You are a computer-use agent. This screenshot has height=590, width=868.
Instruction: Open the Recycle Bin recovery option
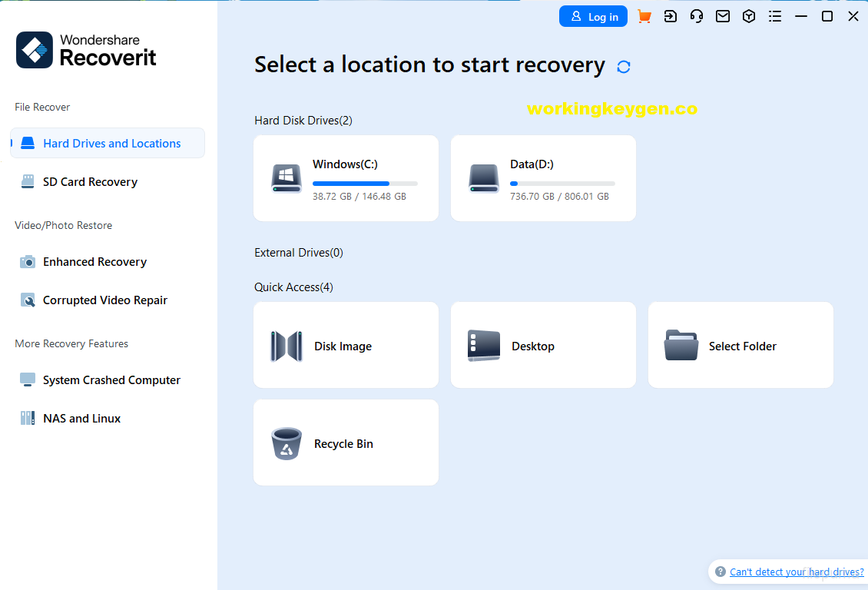pyautogui.click(x=346, y=442)
